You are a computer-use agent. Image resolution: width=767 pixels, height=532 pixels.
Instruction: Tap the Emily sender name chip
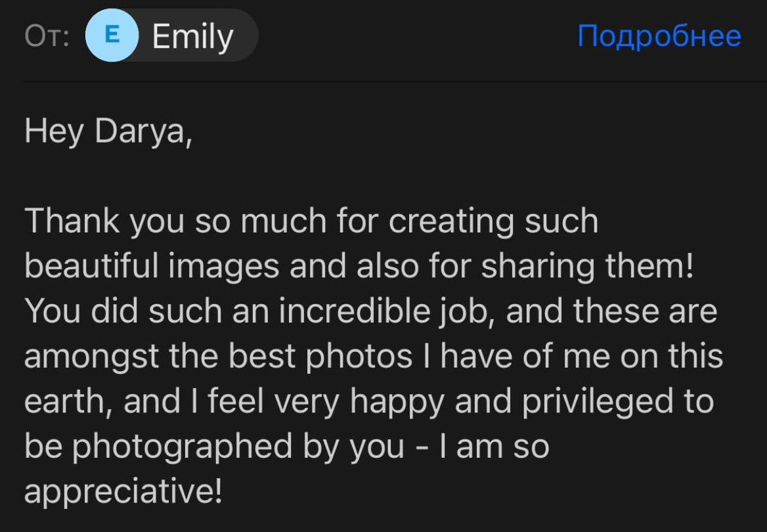click(192, 36)
